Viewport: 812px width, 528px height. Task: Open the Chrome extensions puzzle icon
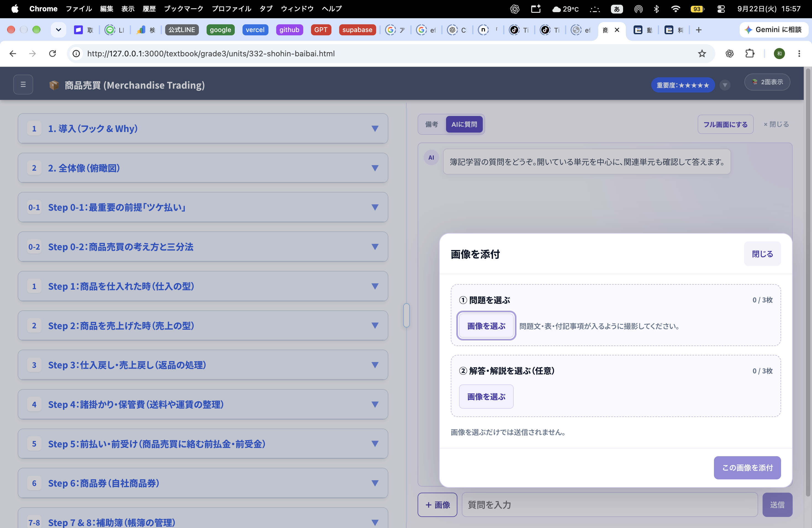point(750,54)
